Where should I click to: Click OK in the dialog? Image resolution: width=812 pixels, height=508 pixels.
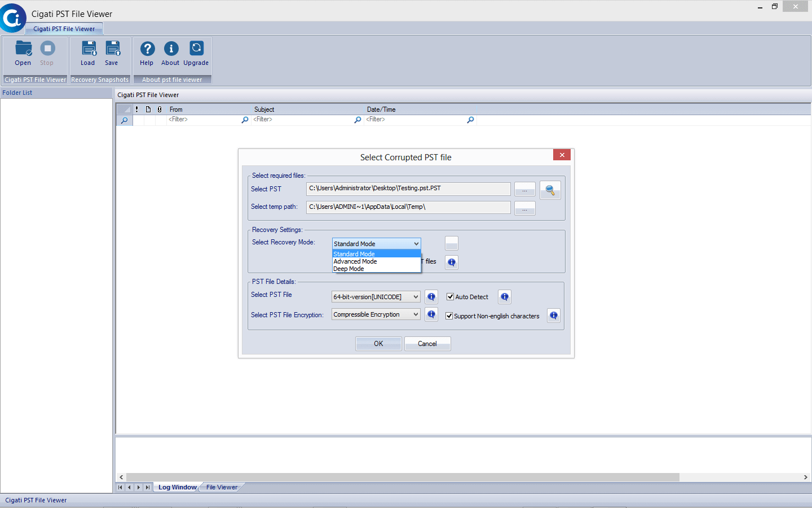coord(378,344)
